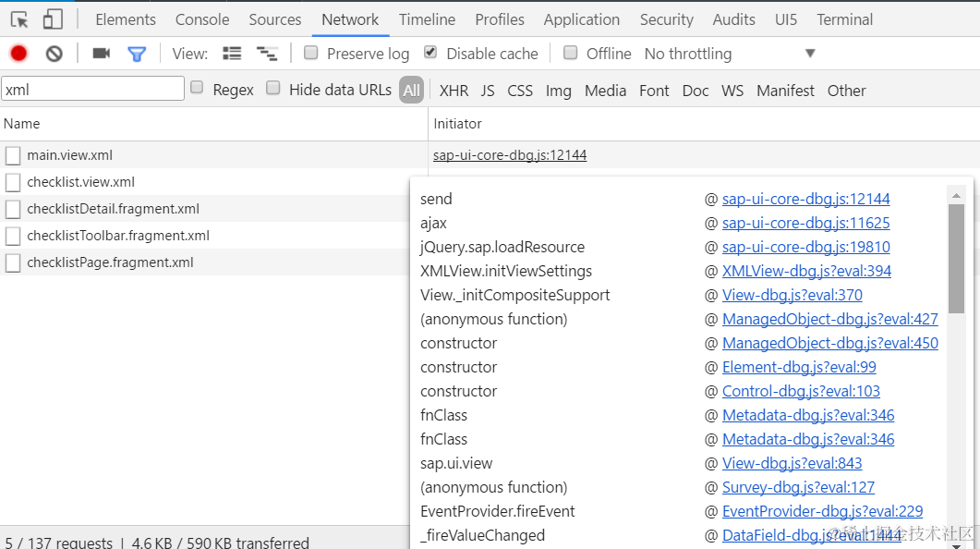Open the Elements tab

[x=126, y=19]
